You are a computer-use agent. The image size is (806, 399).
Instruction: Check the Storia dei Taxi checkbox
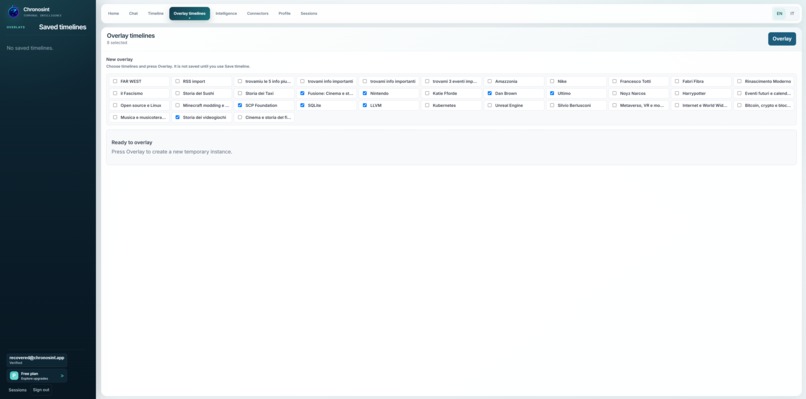[240, 93]
